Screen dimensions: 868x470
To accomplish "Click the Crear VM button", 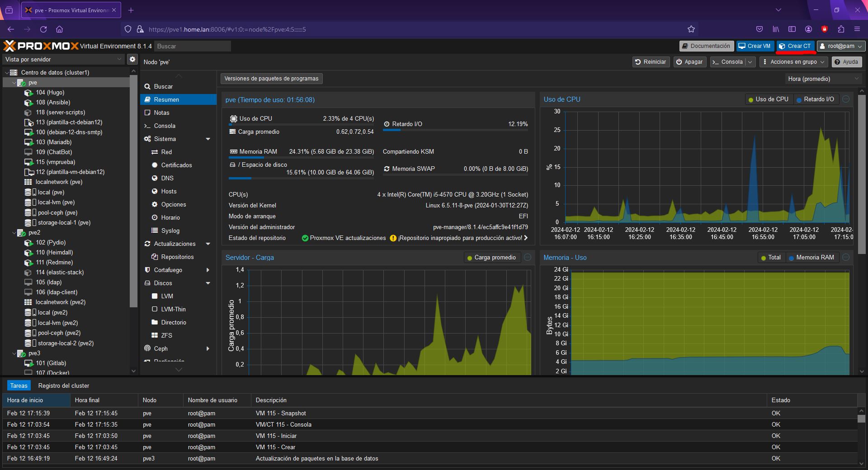I will [x=755, y=46].
